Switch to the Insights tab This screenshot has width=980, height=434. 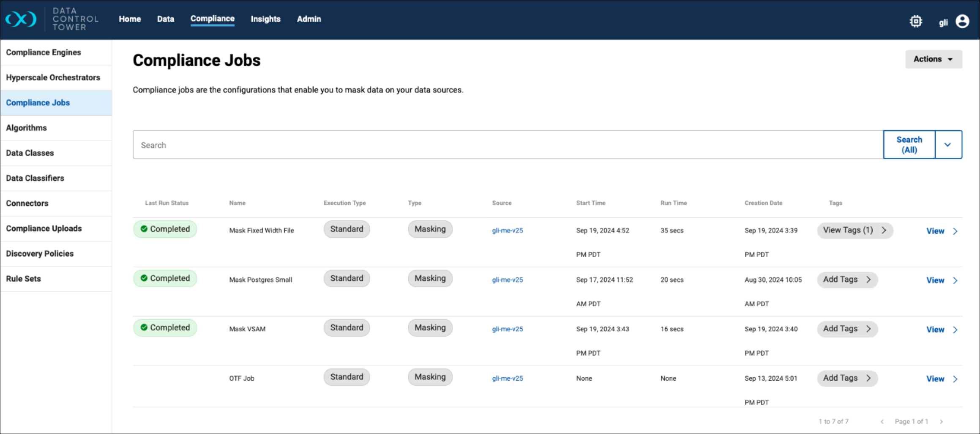pos(265,19)
